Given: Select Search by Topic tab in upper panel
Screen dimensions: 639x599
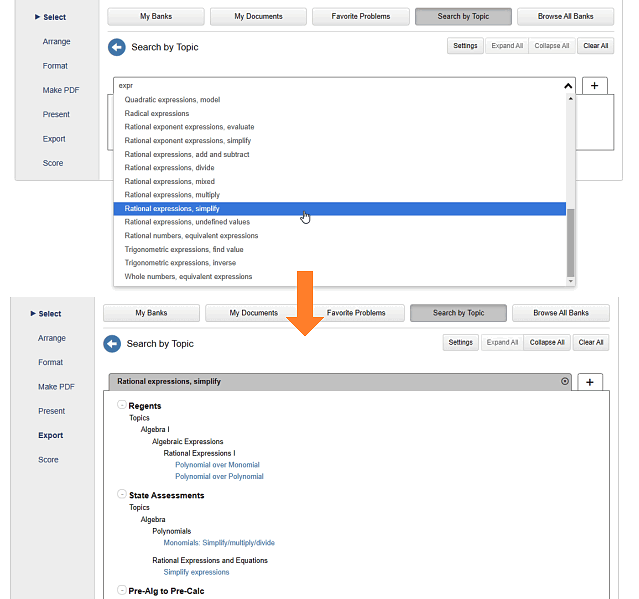Looking at the screenshot, I should 463,16.
